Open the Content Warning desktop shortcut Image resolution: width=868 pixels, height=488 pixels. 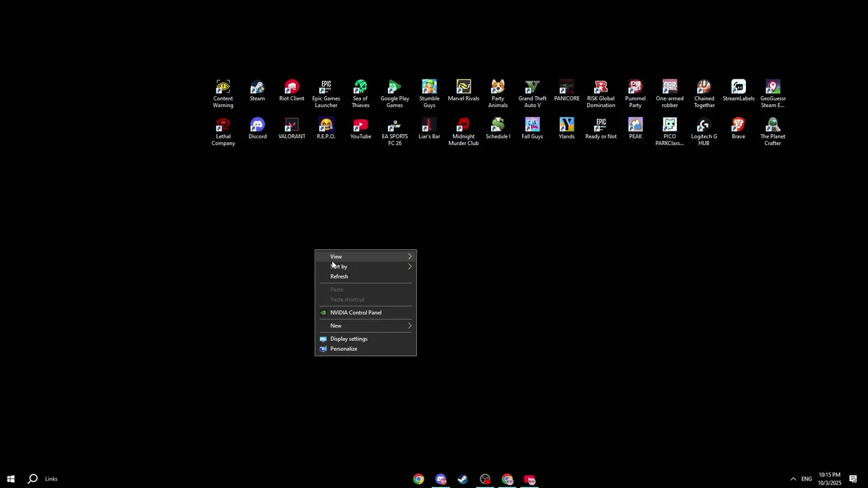[x=223, y=94]
